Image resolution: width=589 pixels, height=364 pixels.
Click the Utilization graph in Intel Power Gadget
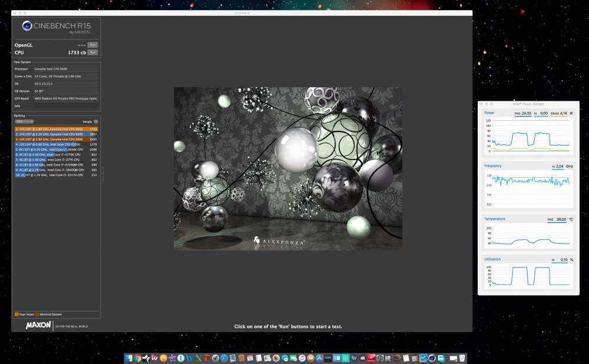528,276
